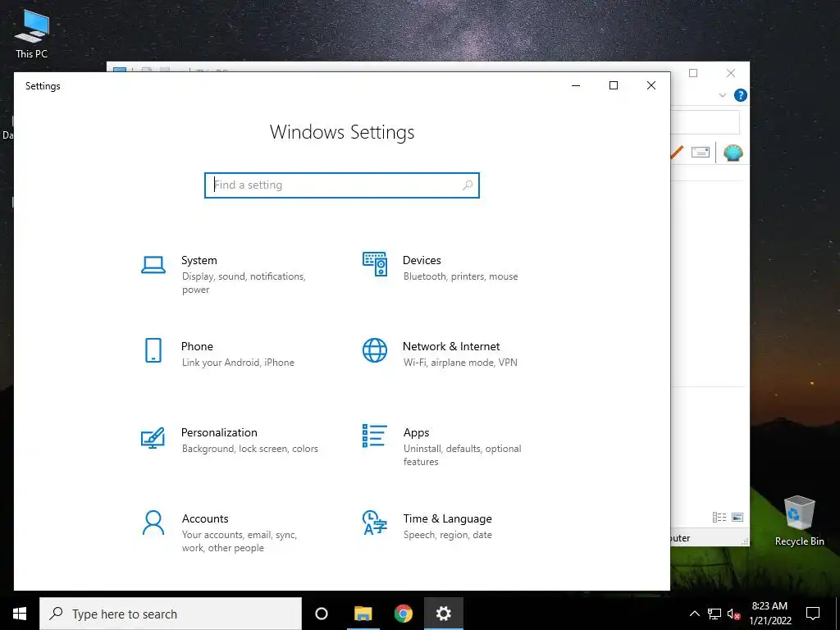Screen dimensions: 840x630
Task: Open the Apps category title
Action: (416, 432)
